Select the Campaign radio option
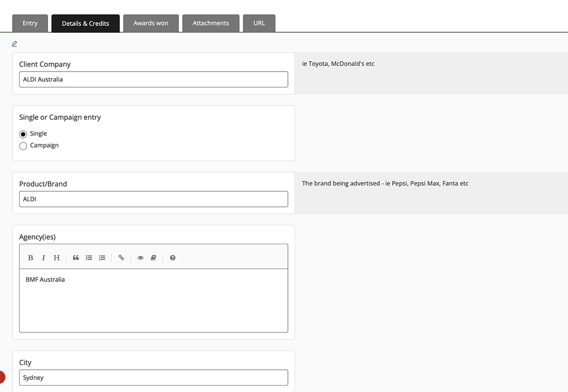 (x=23, y=146)
